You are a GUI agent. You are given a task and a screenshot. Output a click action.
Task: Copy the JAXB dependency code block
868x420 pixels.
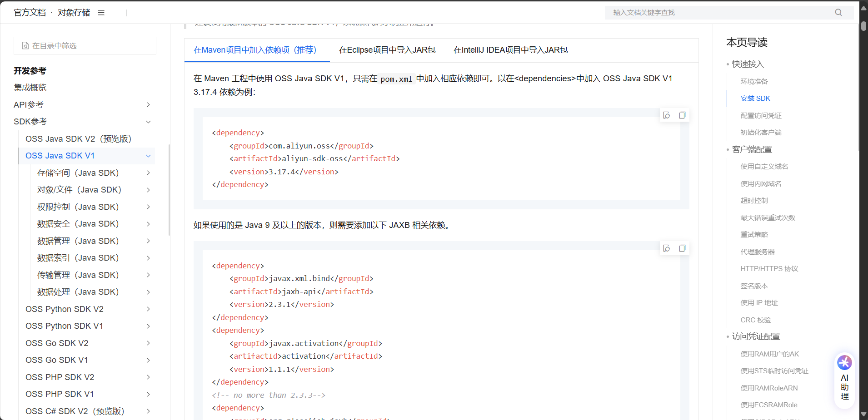tap(682, 248)
